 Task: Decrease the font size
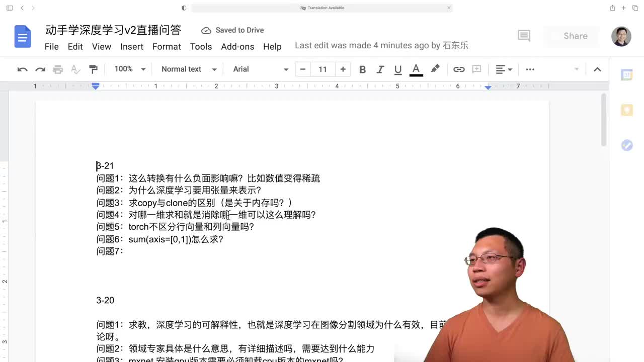302,69
